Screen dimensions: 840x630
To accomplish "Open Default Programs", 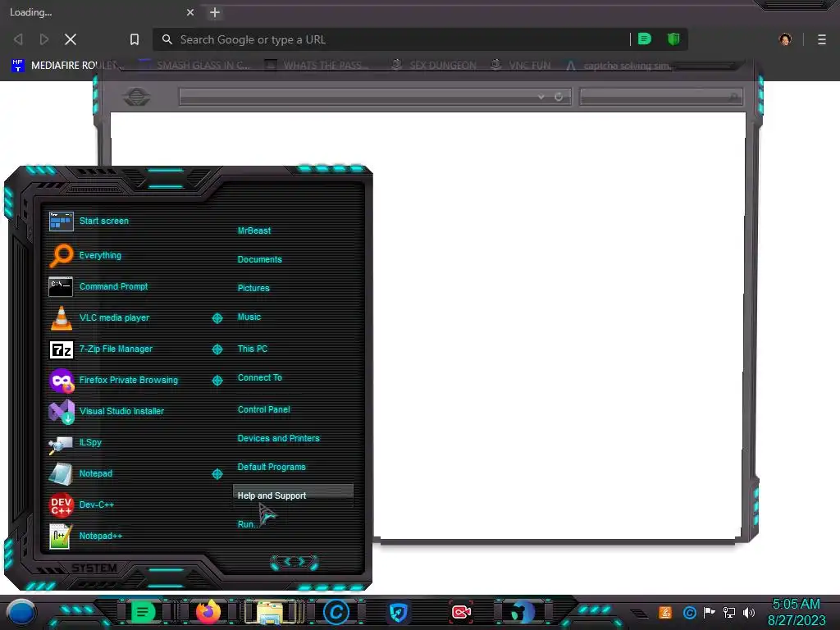I will click(272, 467).
